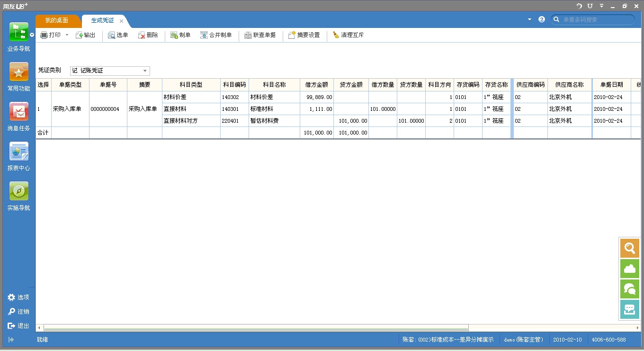Select the 生成凭证 tab
The image size is (644, 351).
[102, 20]
